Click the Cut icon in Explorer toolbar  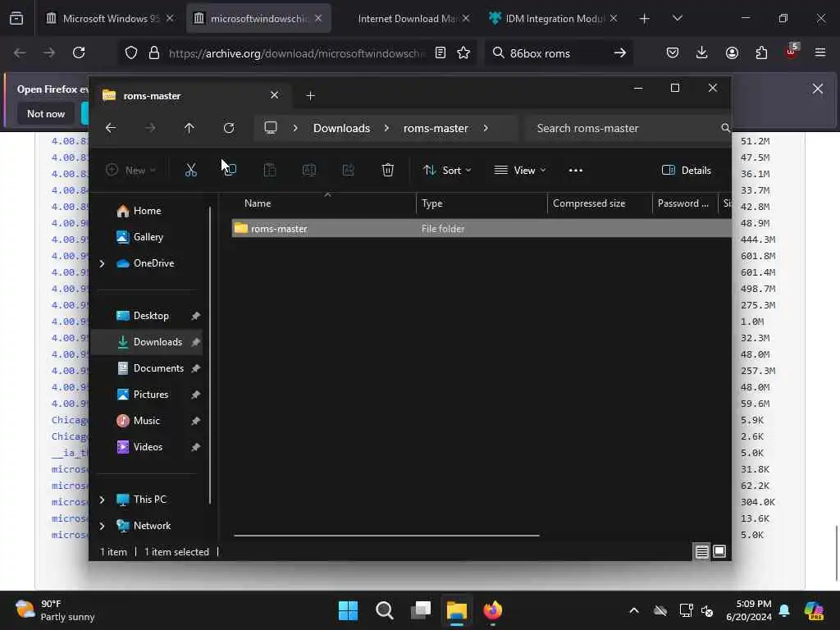pyautogui.click(x=190, y=171)
